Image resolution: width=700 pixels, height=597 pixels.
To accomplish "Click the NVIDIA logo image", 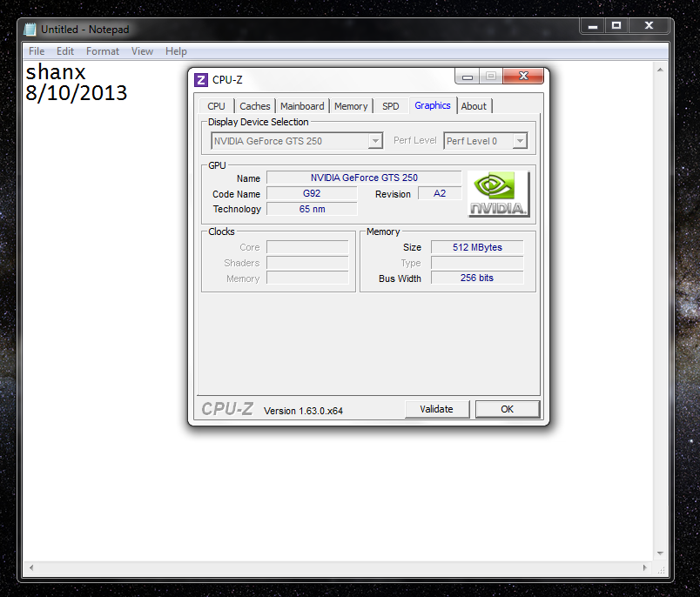I will pyautogui.click(x=498, y=194).
